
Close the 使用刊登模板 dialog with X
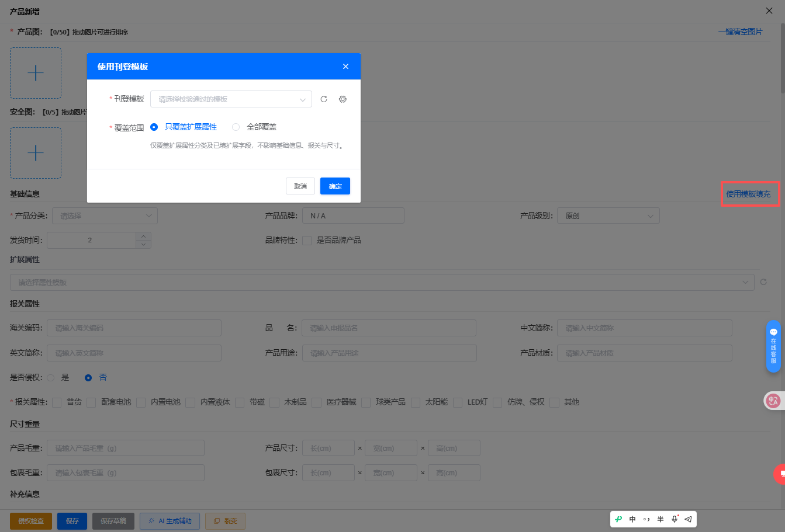click(x=345, y=67)
